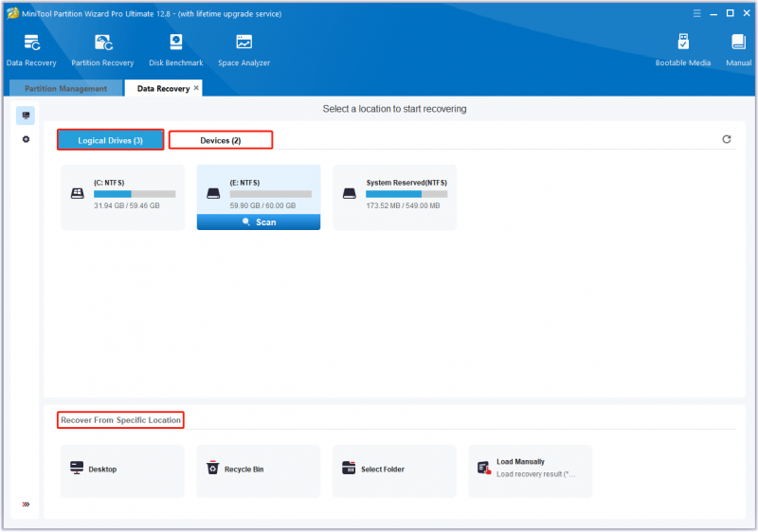Expand the sidebar with double chevron
The width and height of the screenshot is (758, 532).
pos(26,504)
